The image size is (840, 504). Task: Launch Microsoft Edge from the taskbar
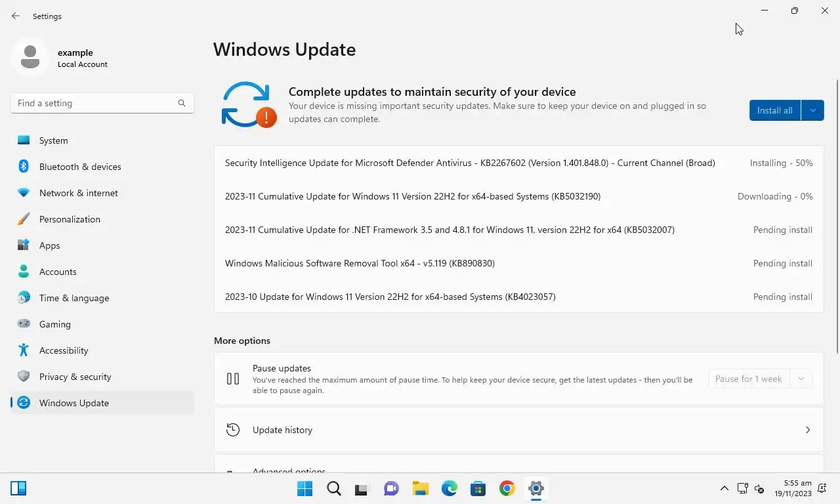click(450, 488)
